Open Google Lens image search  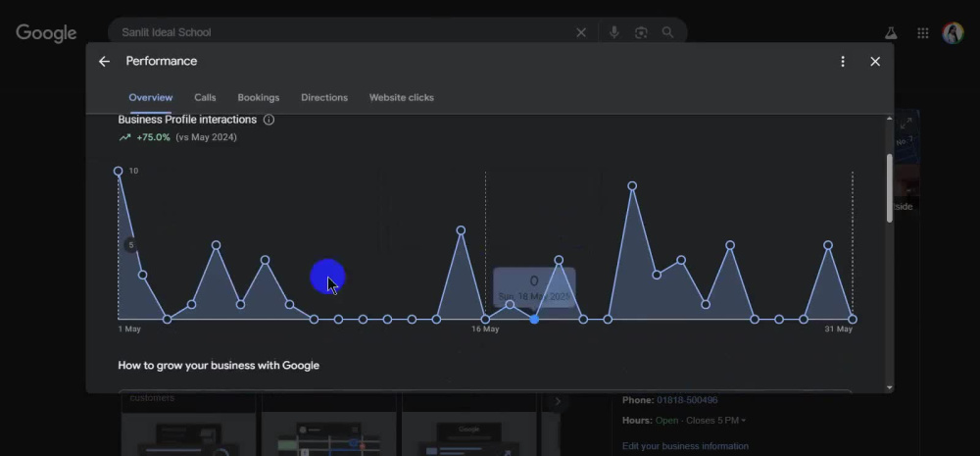tap(641, 32)
